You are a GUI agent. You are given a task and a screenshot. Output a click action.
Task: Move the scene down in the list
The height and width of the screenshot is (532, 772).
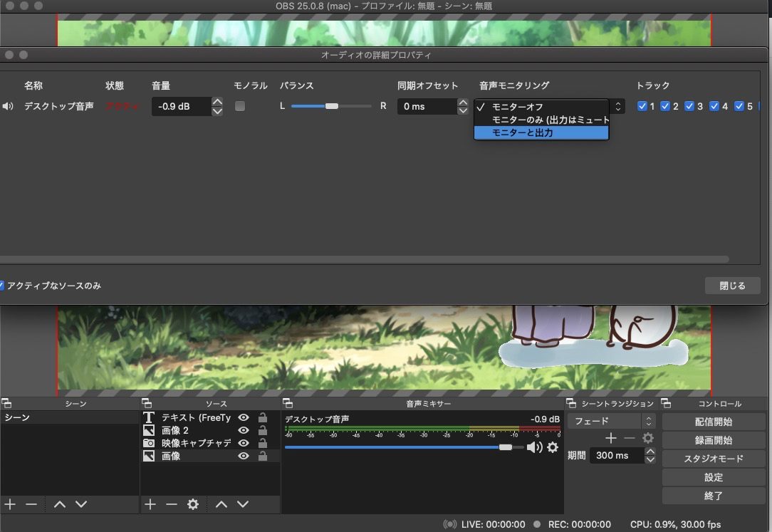(x=81, y=504)
